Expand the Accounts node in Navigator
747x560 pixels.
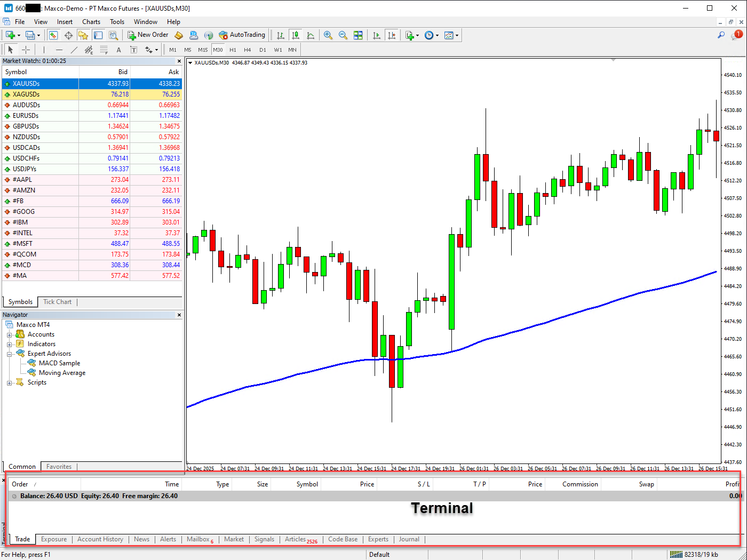point(9,334)
